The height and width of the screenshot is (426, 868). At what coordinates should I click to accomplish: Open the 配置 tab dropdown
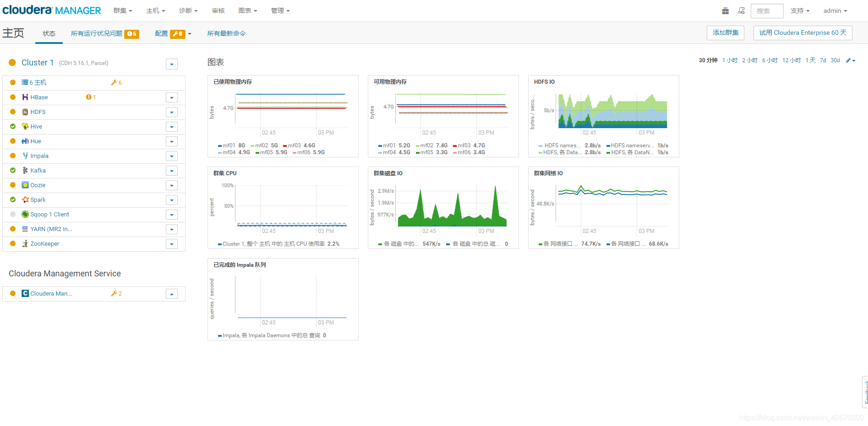coord(173,33)
